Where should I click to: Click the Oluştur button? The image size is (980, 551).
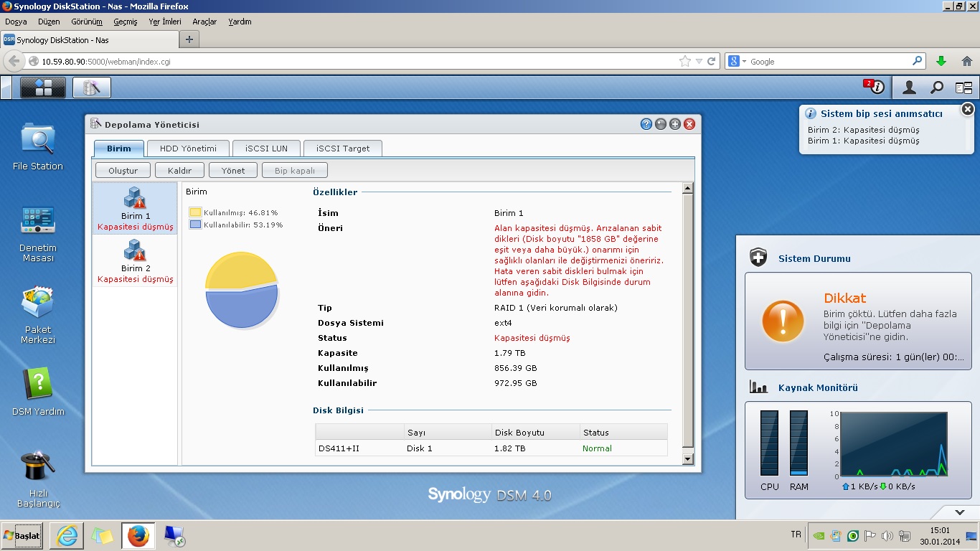coord(123,171)
